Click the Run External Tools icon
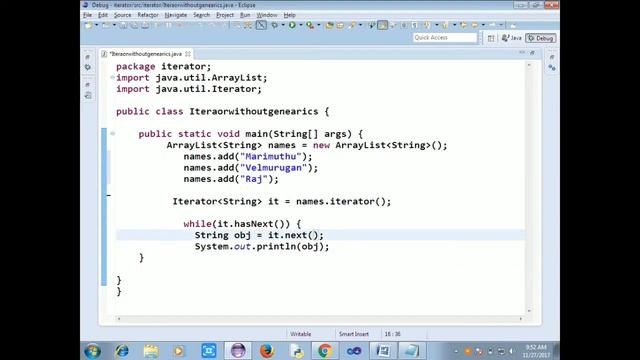Image resolution: width=640 pixels, height=360 pixels. coord(310,25)
